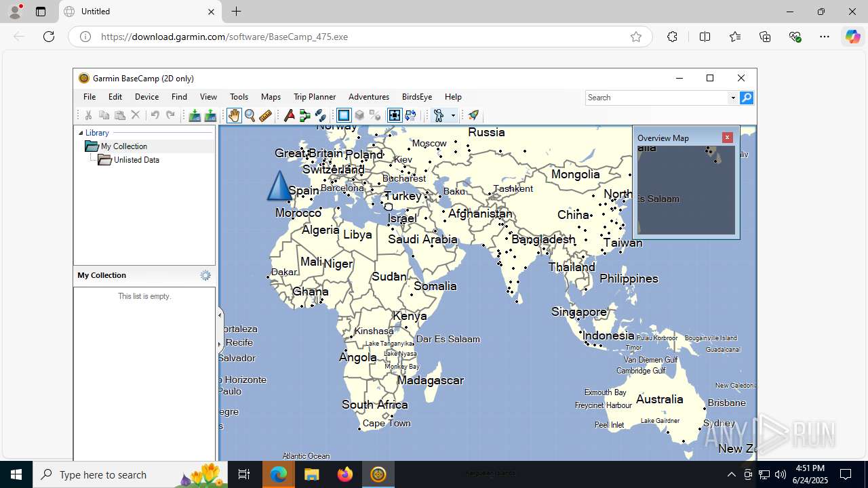Open the activity profile dropdown arrow
The height and width of the screenshot is (488, 868).
[x=453, y=115]
